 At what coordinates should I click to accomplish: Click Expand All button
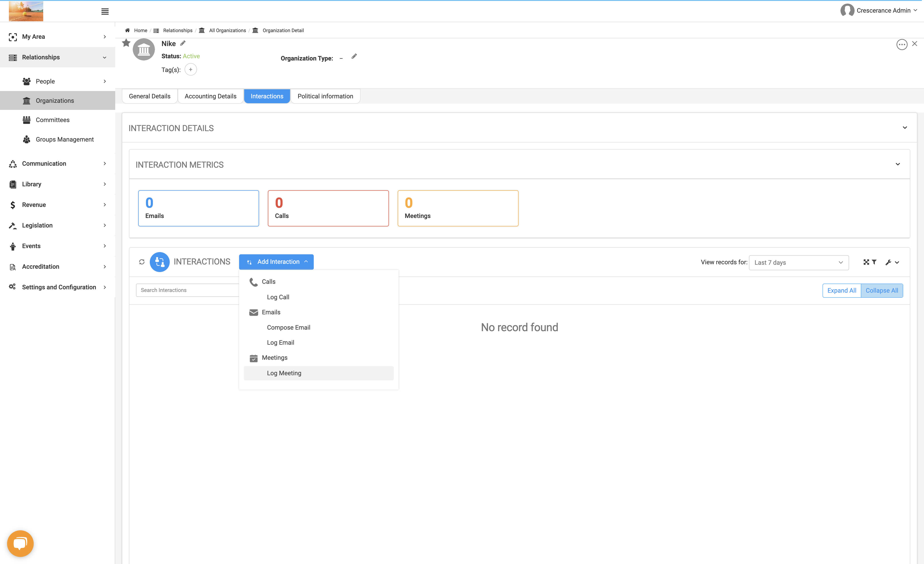pyautogui.click(x=842, y=291)
